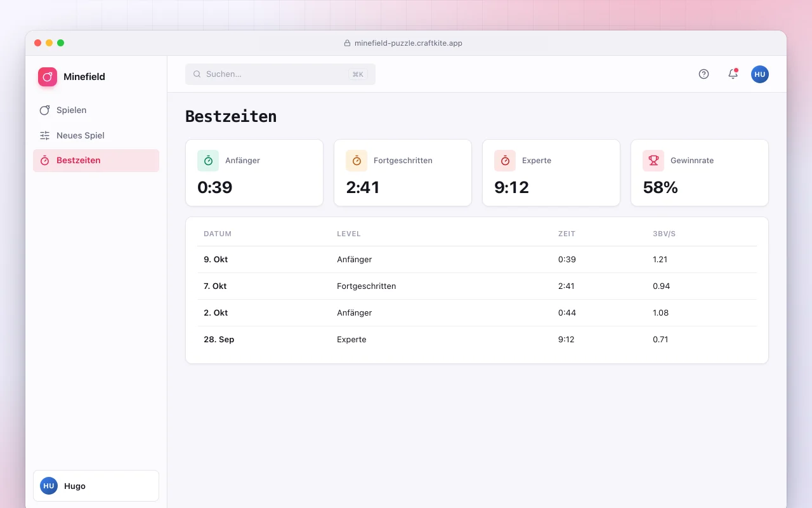Click the '7. Okt' date cell

[215, 286]
